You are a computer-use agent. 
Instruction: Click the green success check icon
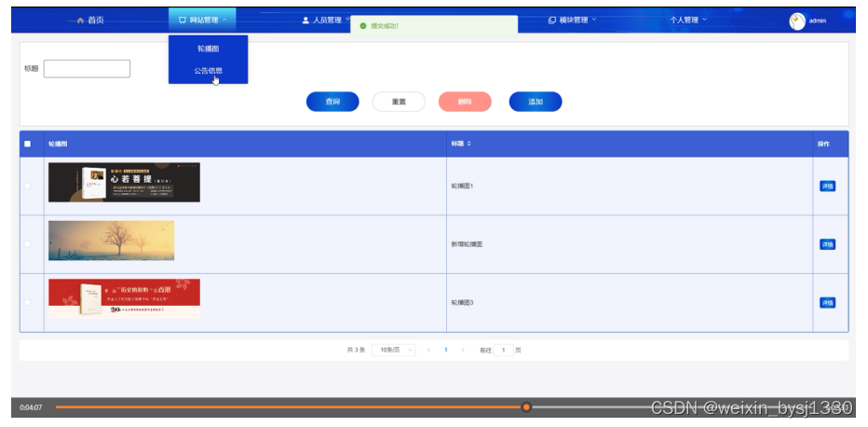(x=363, y=26)
